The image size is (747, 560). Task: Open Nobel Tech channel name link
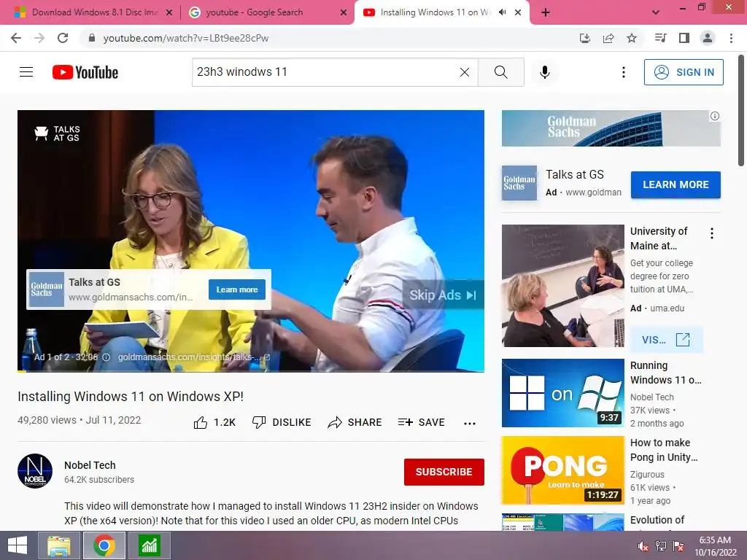click(x=90, y=465)
